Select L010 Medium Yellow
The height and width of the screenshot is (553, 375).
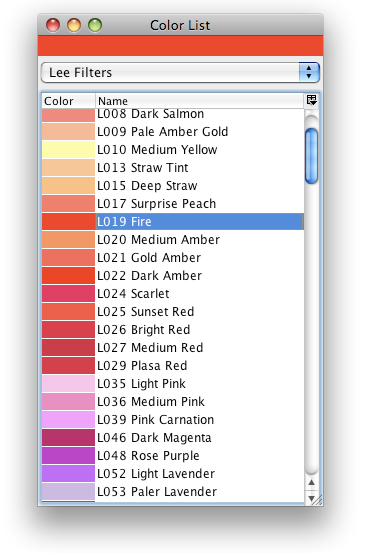[x=173, y=150]
